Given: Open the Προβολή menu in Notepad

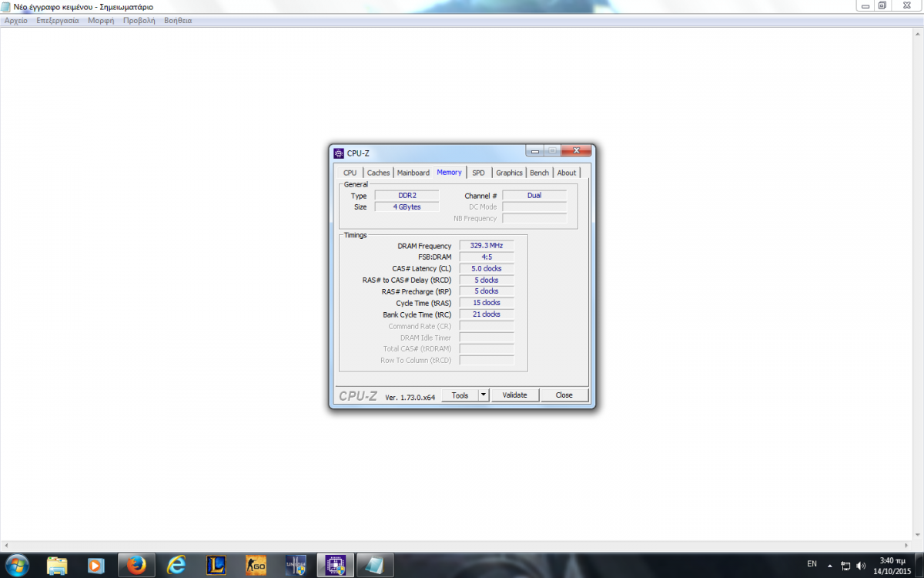Looking at the screenshot, I should pyautogui.click(x=139, y=21).
